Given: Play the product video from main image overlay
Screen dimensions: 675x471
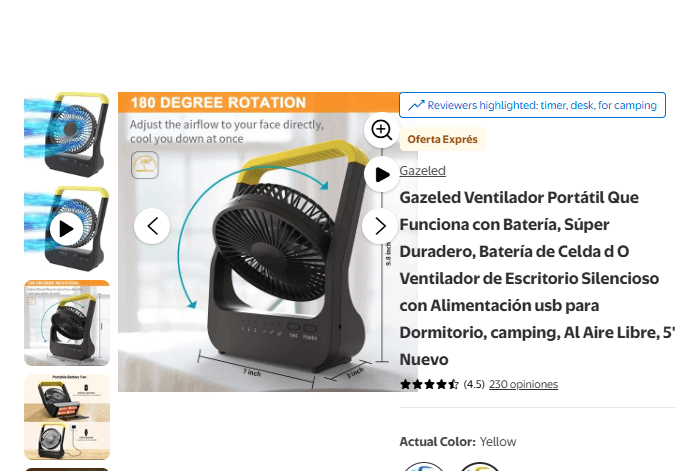Looking at the screenshot, I should tap(381, 174).
